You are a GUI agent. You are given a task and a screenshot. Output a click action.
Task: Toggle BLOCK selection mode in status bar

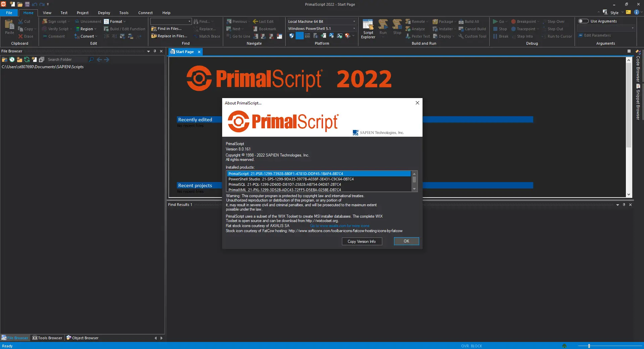tap(477, 346)
